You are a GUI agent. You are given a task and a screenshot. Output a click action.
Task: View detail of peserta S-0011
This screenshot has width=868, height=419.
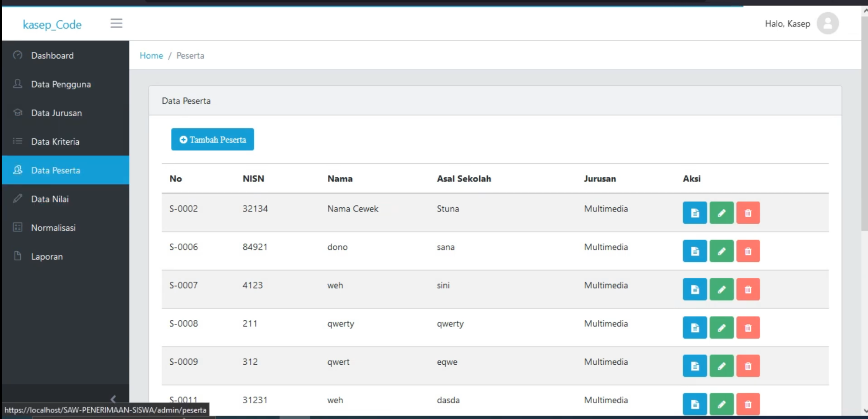pos(695,404)
